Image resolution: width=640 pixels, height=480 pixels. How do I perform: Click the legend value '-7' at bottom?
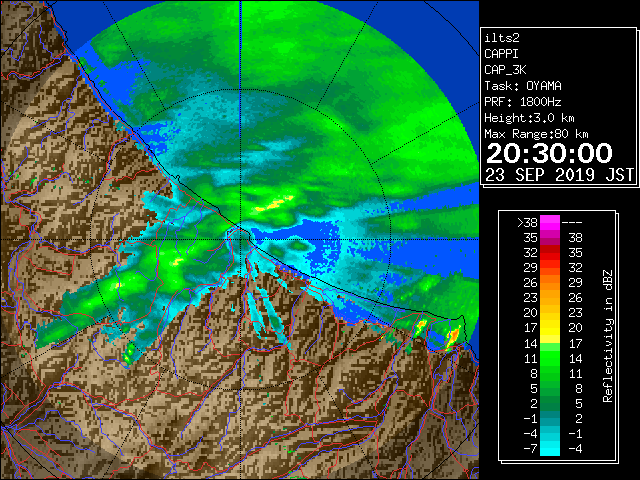click(530, 449)
